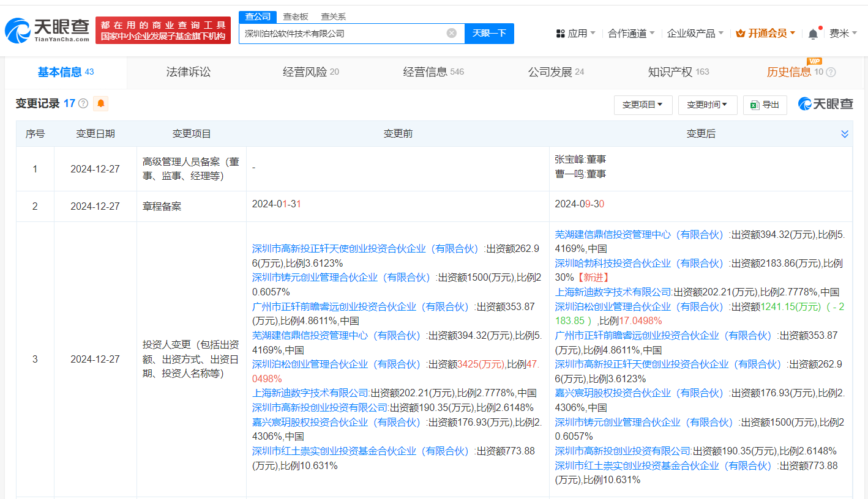Switch to the 查关系 search tab
The height and width of the screenshot is (499, 868).
333,17
